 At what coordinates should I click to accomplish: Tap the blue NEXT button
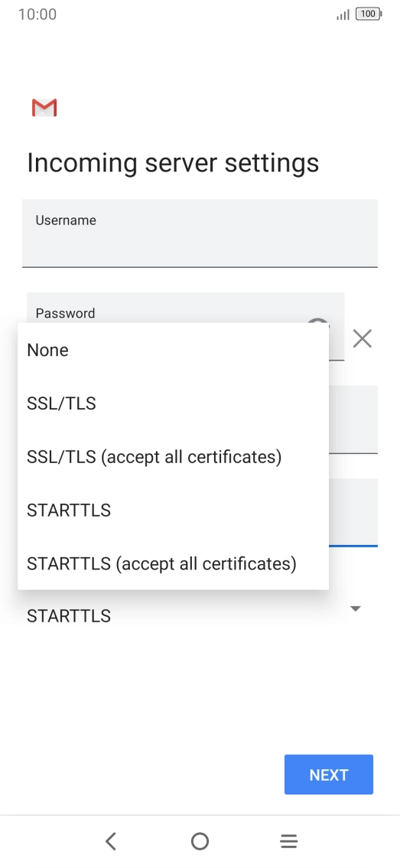329,775
